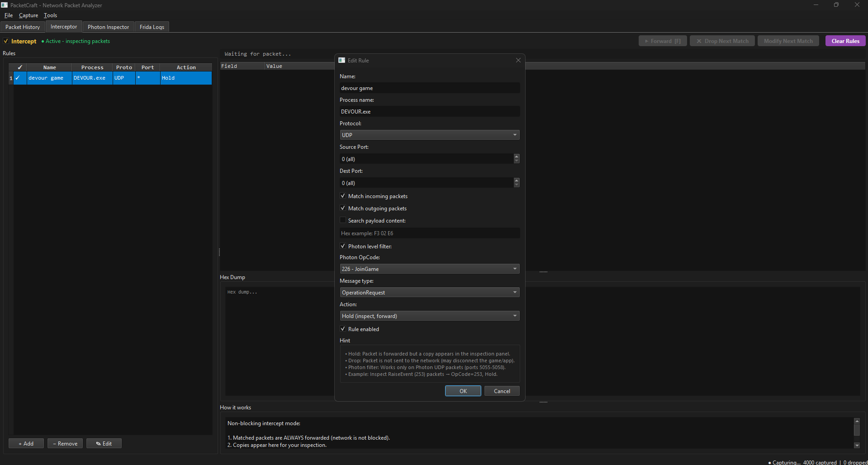Click the '4000 captured' status text
Viewport: 868px width, 465px height.
click(820, 462)
